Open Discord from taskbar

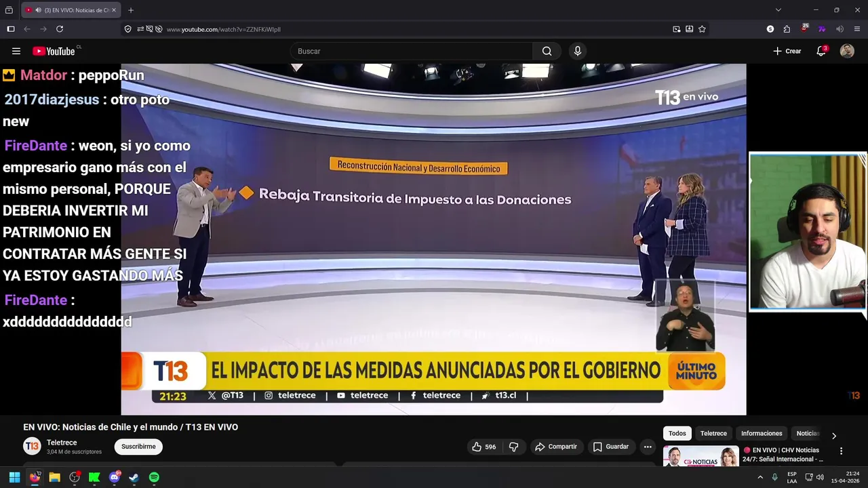coord(114,477)
